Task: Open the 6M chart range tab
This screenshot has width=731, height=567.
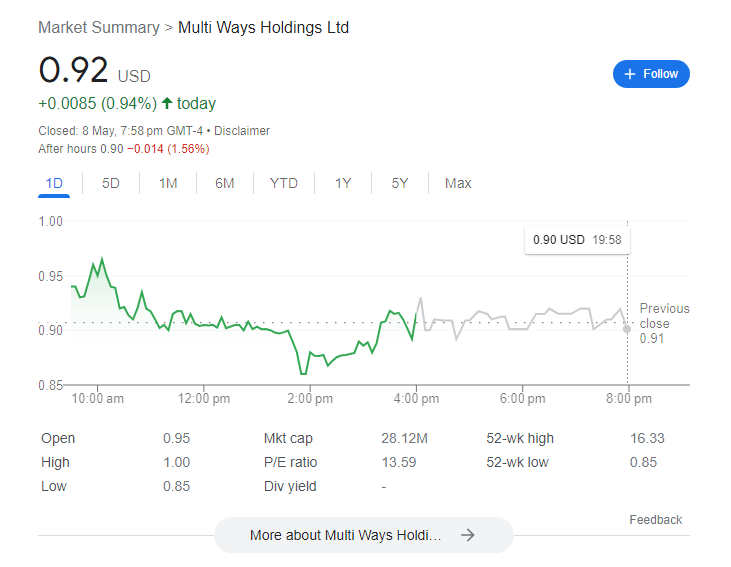Action: tap(225, 183)
